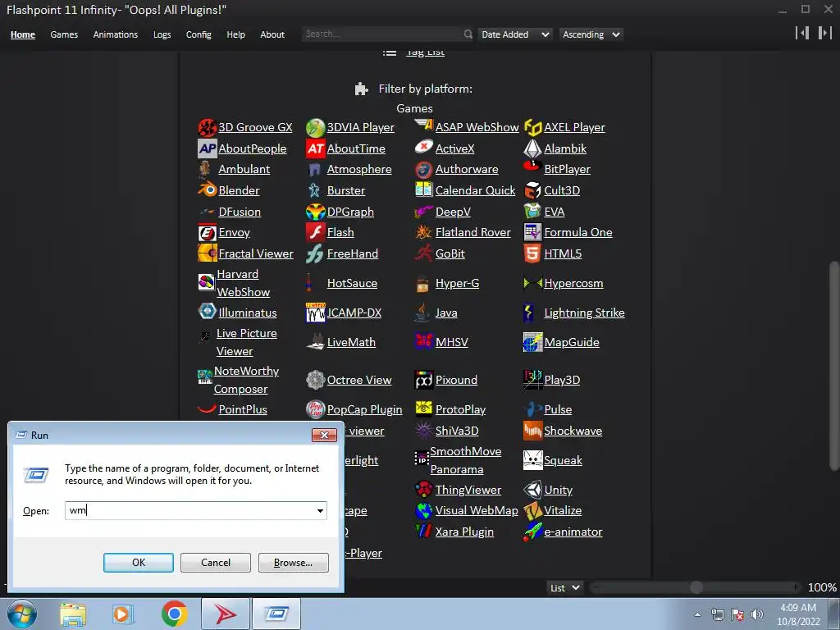Click the vertical scrollbar of the home page
This screenshot has height=630, width=840.
[x=833, y=366]
